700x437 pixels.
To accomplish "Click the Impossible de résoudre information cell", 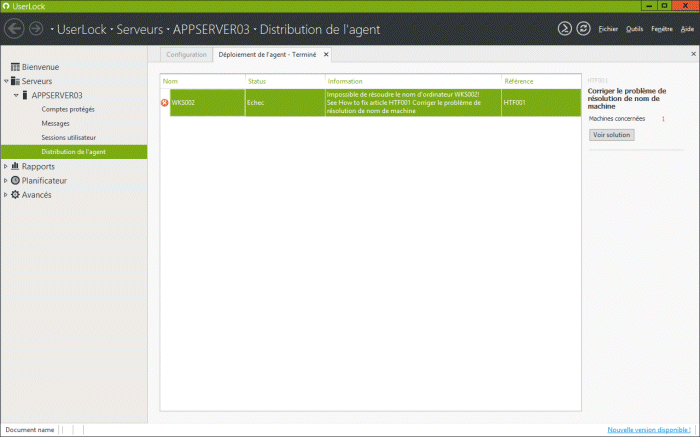I will 413,103.
